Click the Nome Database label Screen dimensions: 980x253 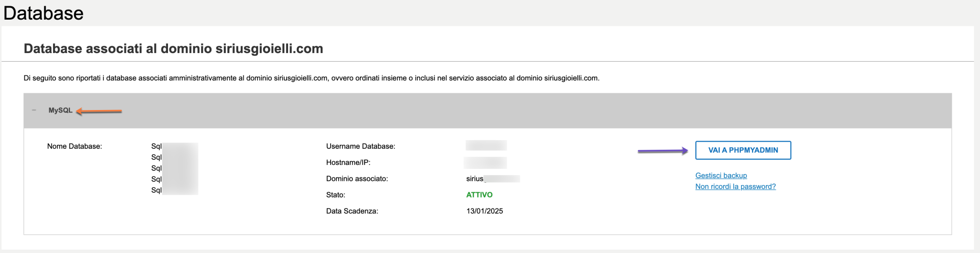pyautogui.click(x=74, y=146)
